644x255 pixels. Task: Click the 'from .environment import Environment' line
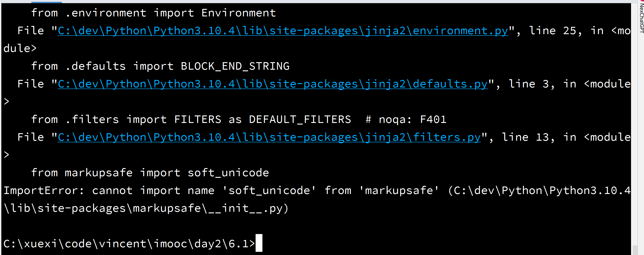tap(153, 13)
